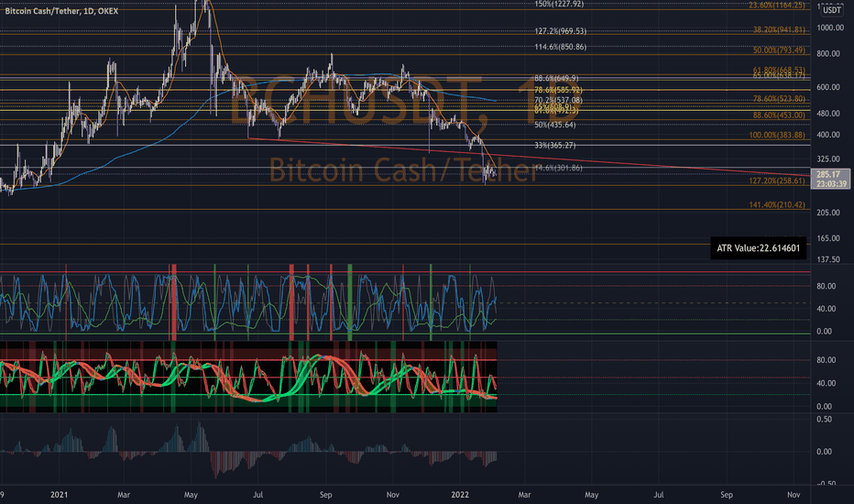Click the 33%(365.27) Fibonacci label
The image size is (854, 504).
[x=555, y=146]
